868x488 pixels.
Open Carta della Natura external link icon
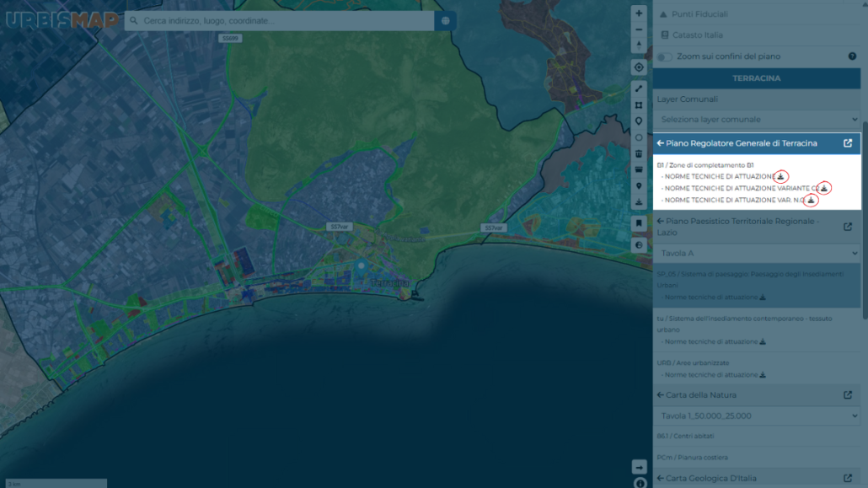click(848, 395)
